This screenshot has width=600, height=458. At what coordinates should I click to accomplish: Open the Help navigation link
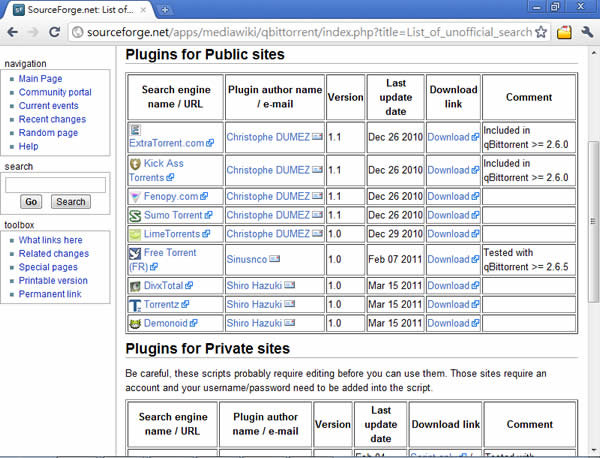click(x=28, y=146)
